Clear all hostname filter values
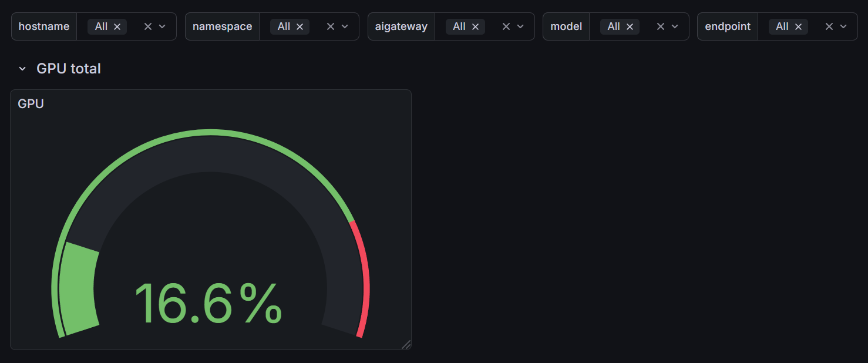The width and height of the screenshot is (868, 363). (x=148, y=26)
